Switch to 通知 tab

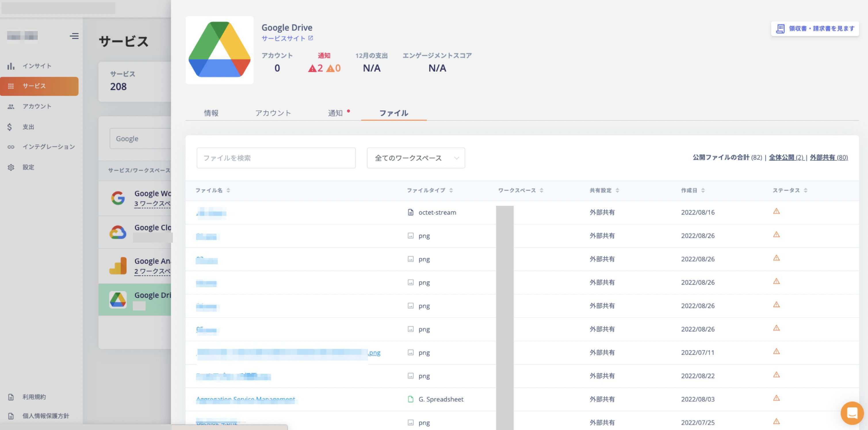point(335,113)
